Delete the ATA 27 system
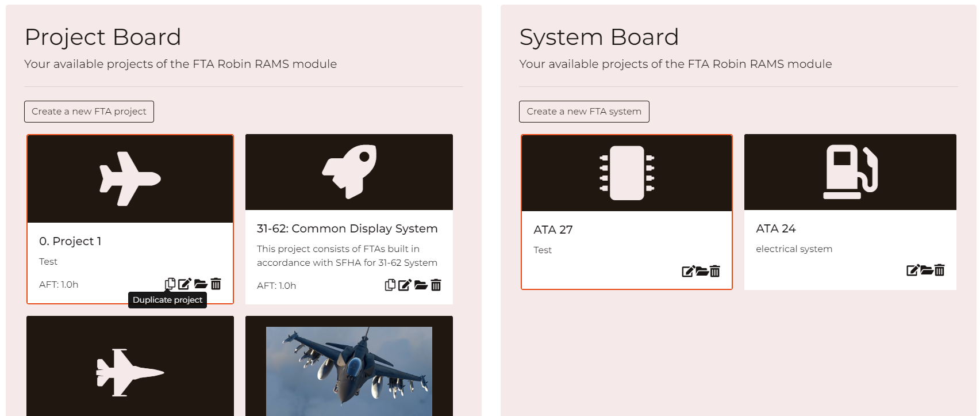980x416 pixels. coord(715,271)
